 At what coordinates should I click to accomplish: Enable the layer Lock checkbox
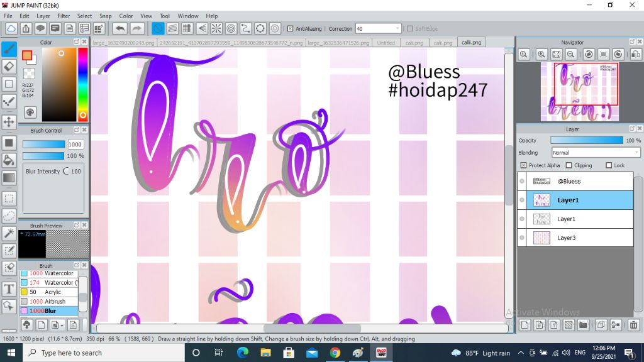click(x=609, y=165)
